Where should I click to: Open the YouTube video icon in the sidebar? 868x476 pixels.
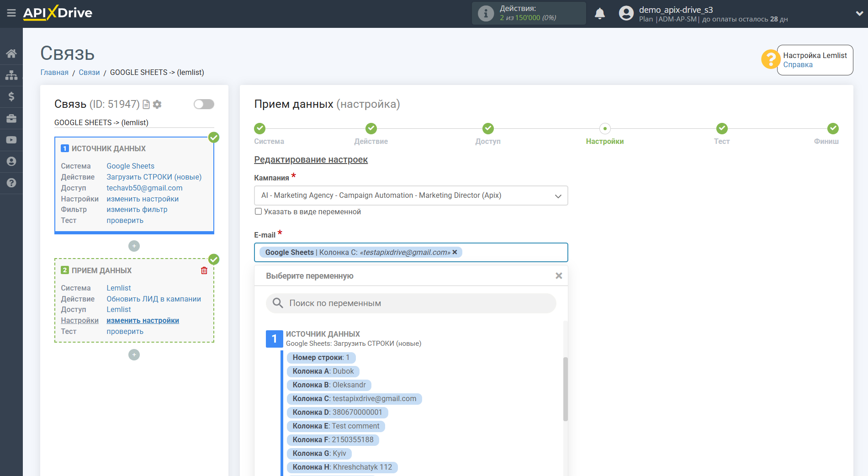pos(11,140)
